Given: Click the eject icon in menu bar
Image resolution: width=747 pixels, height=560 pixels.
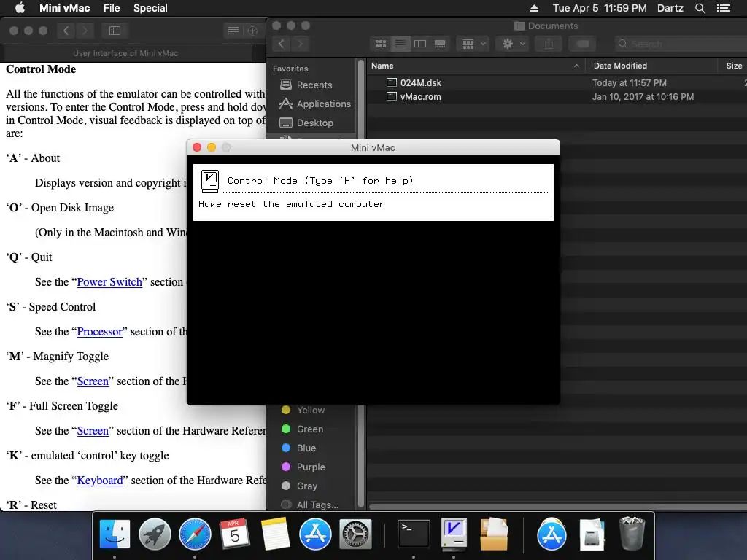Looking at the screenshot, I should 534,8.
